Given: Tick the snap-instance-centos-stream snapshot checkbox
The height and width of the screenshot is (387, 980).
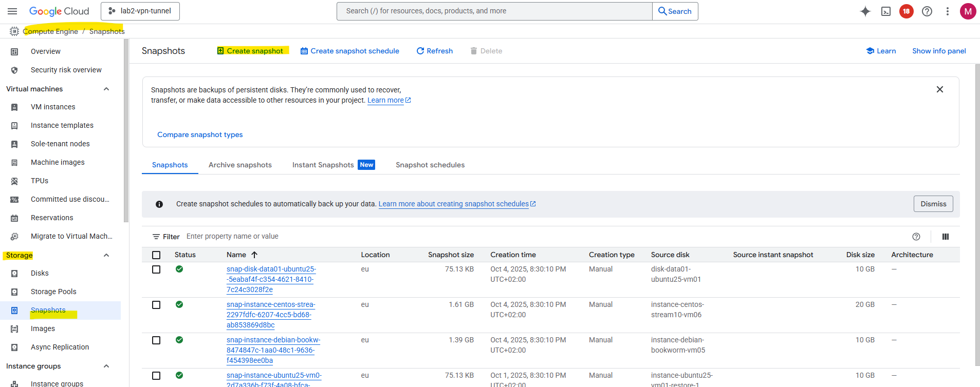Looking at the screenshot, I should [x=156, y=305].
